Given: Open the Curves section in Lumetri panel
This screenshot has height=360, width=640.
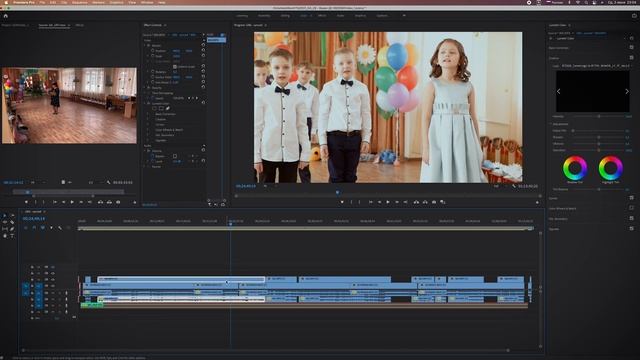Looking at the screenshot, I should tap(553, 198).
